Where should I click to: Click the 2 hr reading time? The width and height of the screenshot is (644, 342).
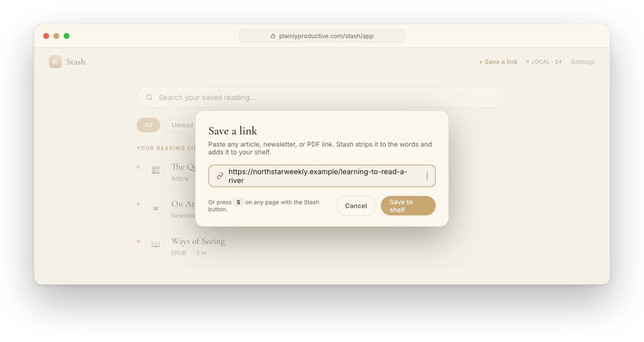(x=201, y=253)
